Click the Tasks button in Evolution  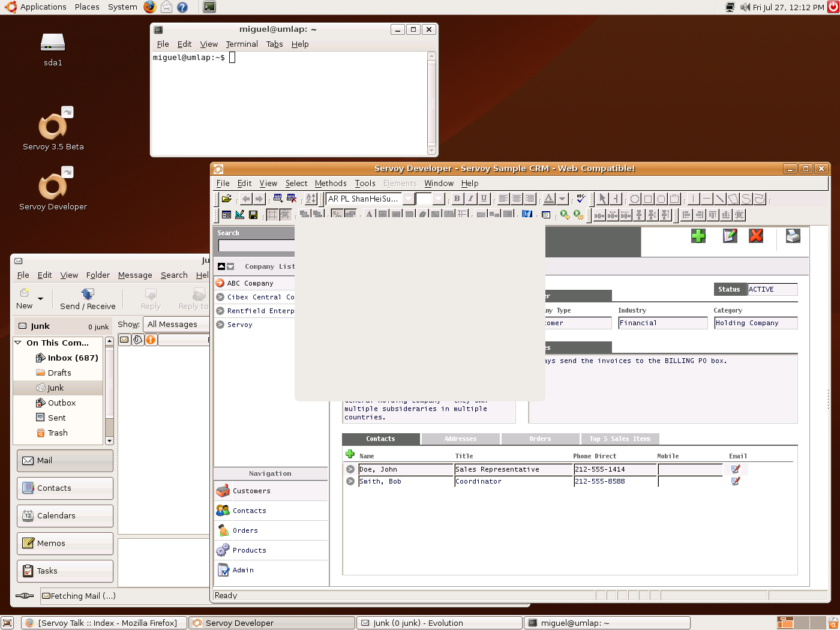[65, 571]
